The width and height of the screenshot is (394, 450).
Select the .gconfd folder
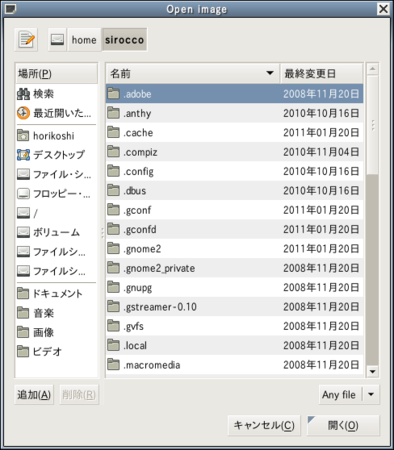[235, 229]
